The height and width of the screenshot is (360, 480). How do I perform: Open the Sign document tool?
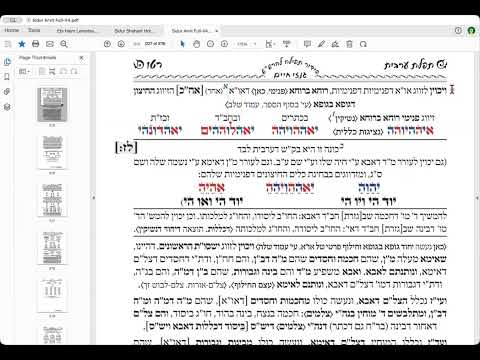(335, 44)
